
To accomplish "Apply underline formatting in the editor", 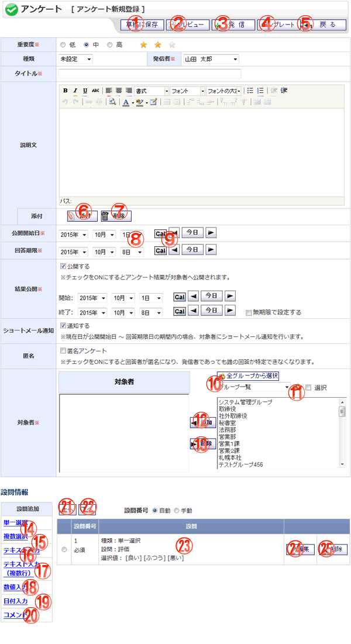I will pyautogui.click(x=85, y=91).
